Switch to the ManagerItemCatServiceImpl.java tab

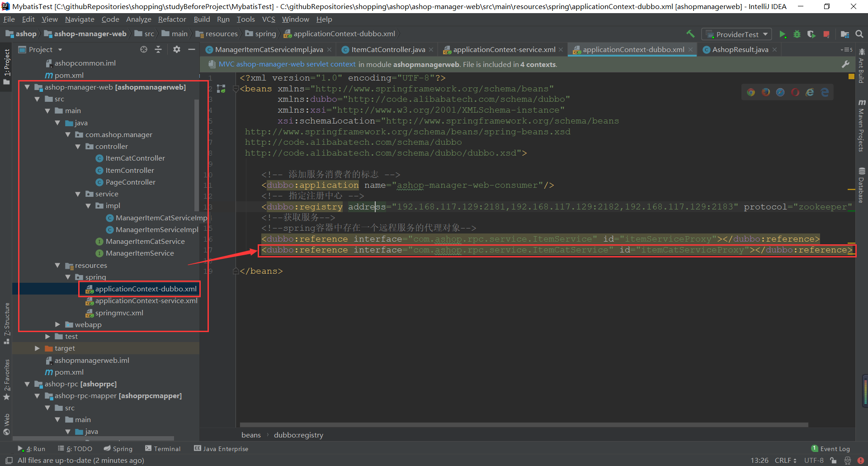[x=269, y=50]
